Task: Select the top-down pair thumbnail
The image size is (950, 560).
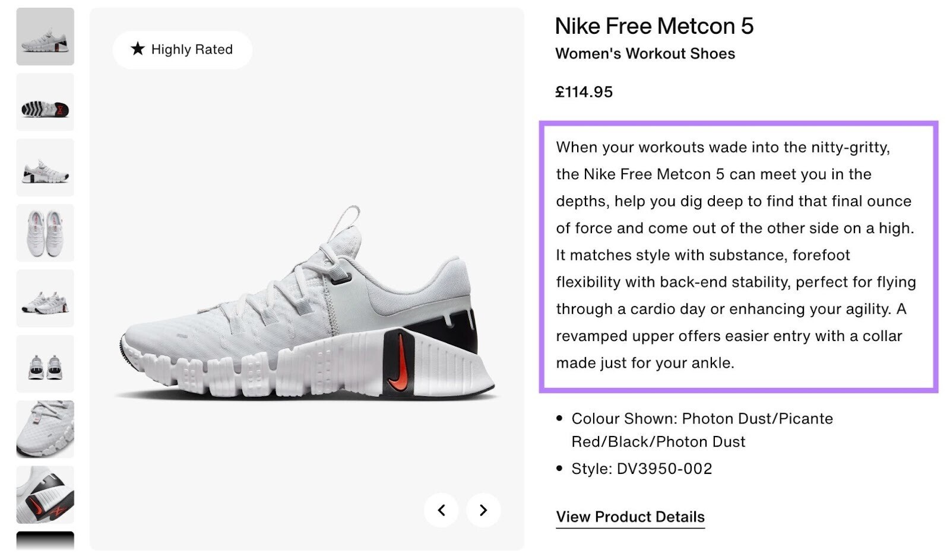Action: [45, 232]
